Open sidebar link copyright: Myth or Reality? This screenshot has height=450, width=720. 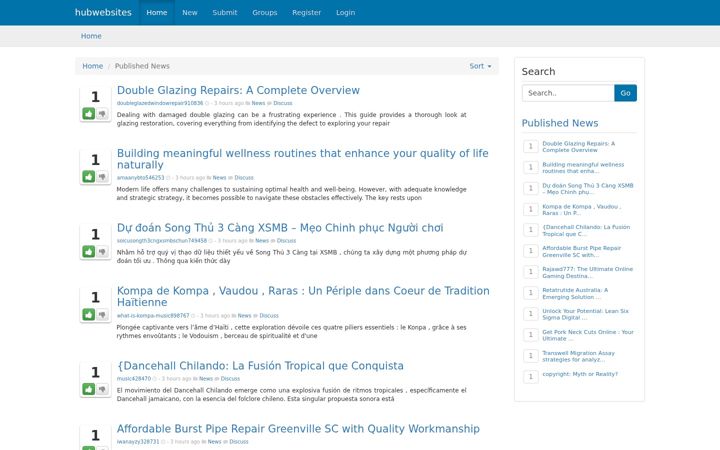pyautogui.click(x=580, y=374)
